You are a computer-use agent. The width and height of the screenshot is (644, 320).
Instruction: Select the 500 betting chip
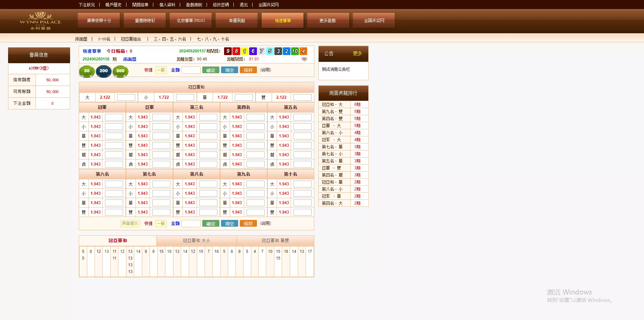(x=120, y=71)
